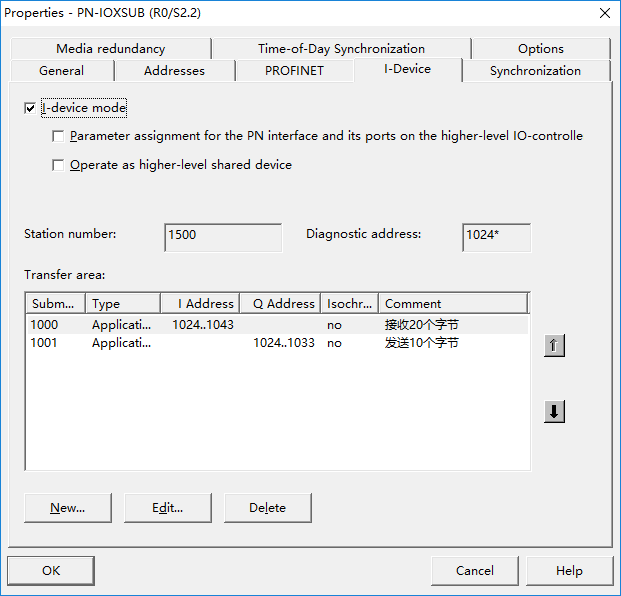Click the Q Address value 1024..1033
Screen dimensions: 621x596
coord(284,343)
